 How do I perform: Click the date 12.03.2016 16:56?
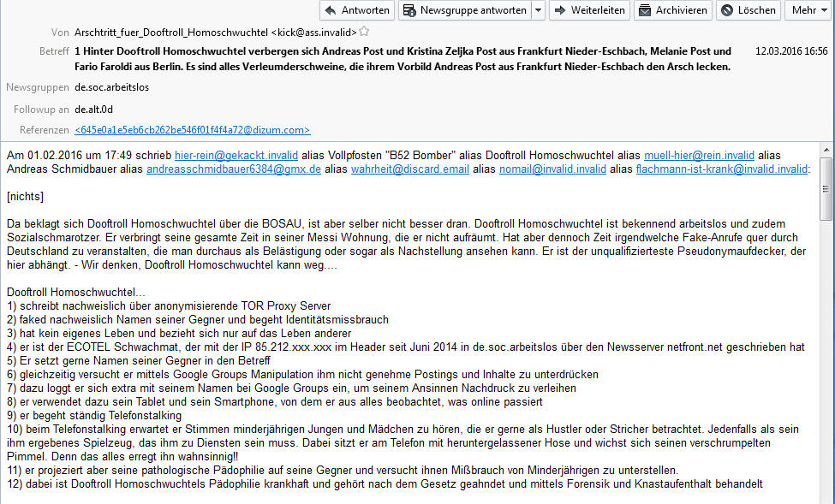[791, 51]
